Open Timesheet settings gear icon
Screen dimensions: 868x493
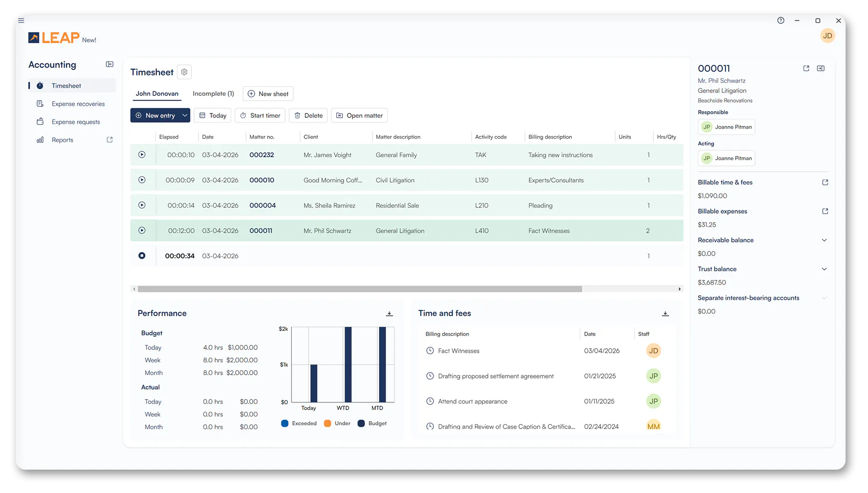click(x=184, y=72)
